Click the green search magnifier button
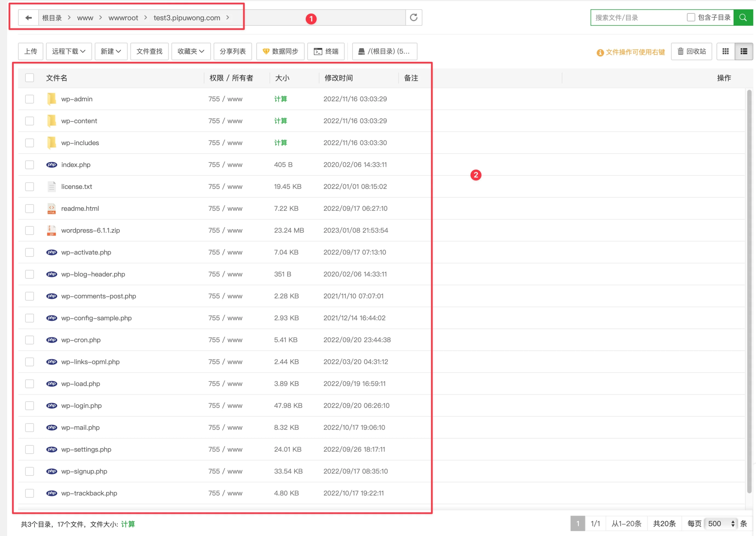The height and width of the screenshot is (536, 756). pos(743,17)
